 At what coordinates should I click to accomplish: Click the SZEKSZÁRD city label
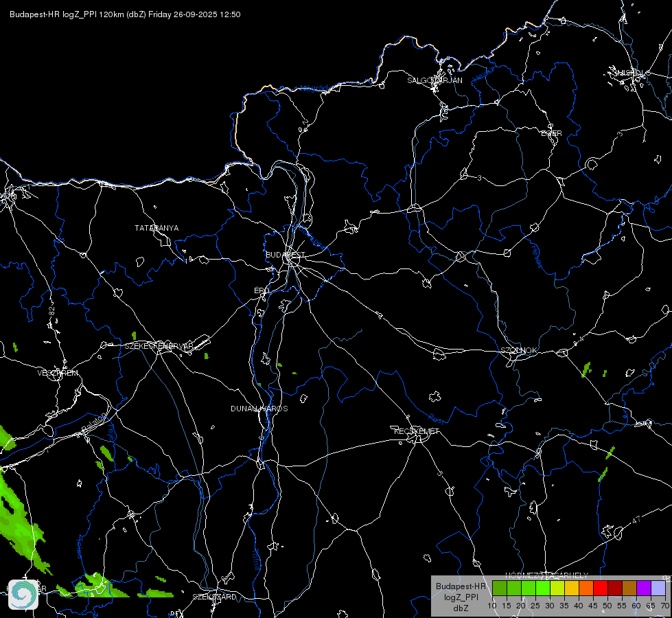214,597
